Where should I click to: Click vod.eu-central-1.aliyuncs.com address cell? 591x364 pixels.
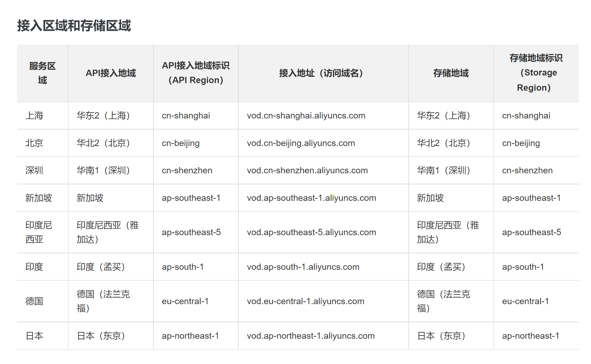click(x=305, y=301)
